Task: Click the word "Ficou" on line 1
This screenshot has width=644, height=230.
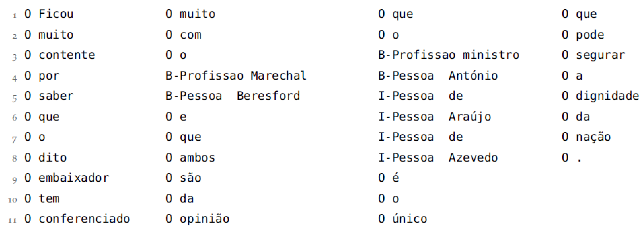Action: [56, 14]
